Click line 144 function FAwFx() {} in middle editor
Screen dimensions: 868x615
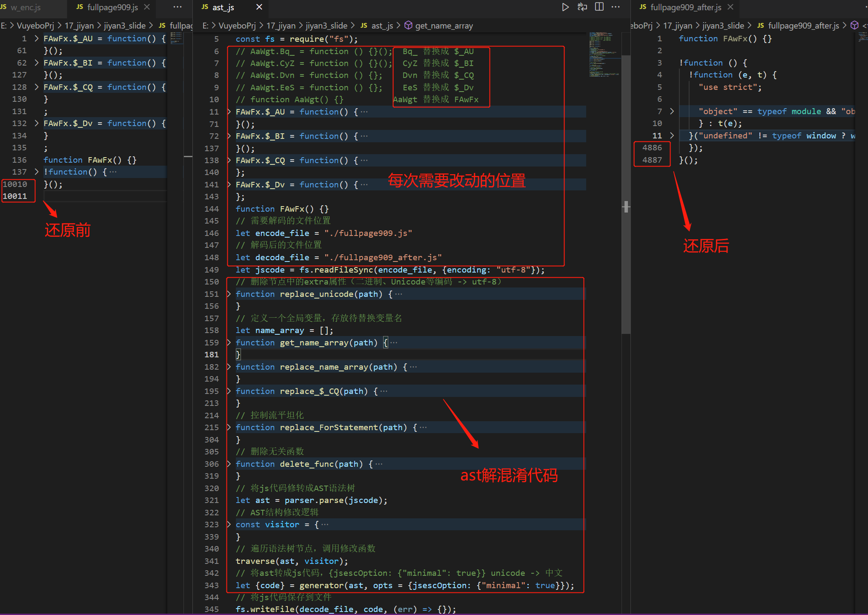point(282,209)
